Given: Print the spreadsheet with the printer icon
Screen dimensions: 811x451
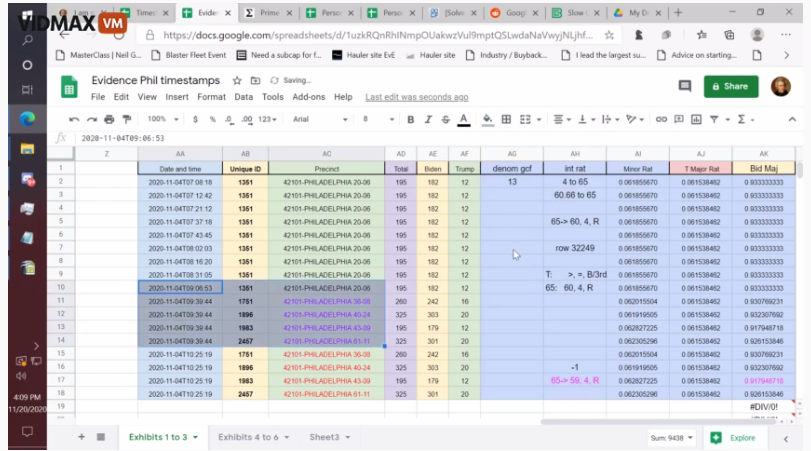Looking at the screenshot, I should coord(109,119).
